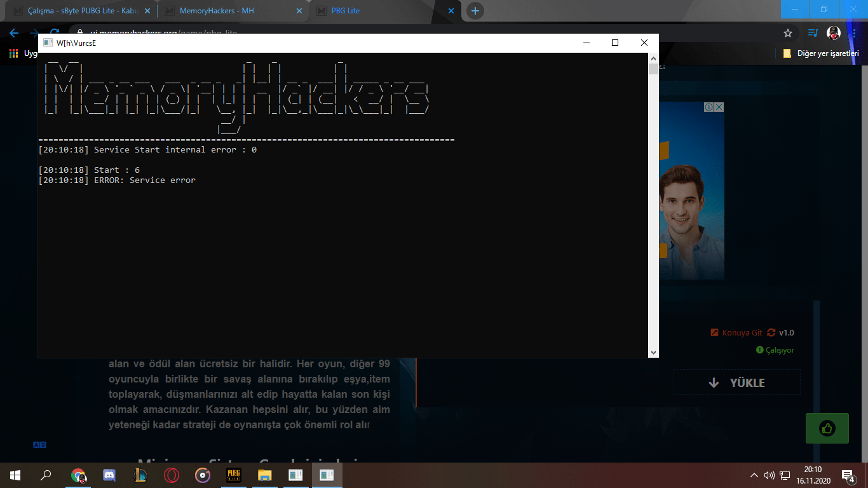Launch League of Legends from the taskbar
The height and width of the screenshot is (488, 868).
pos(140,475)
